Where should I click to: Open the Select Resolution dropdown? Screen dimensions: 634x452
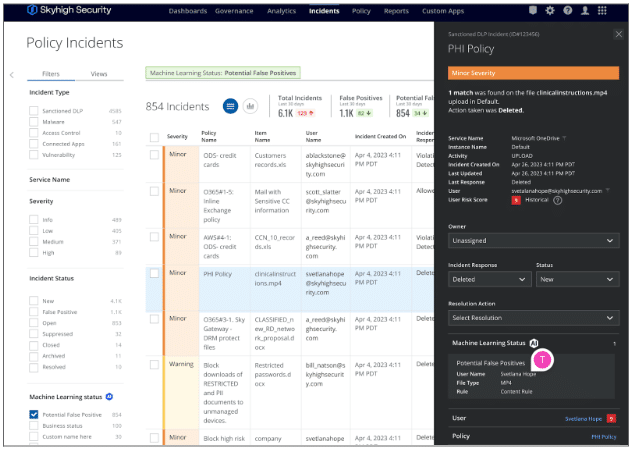[534, 317]
